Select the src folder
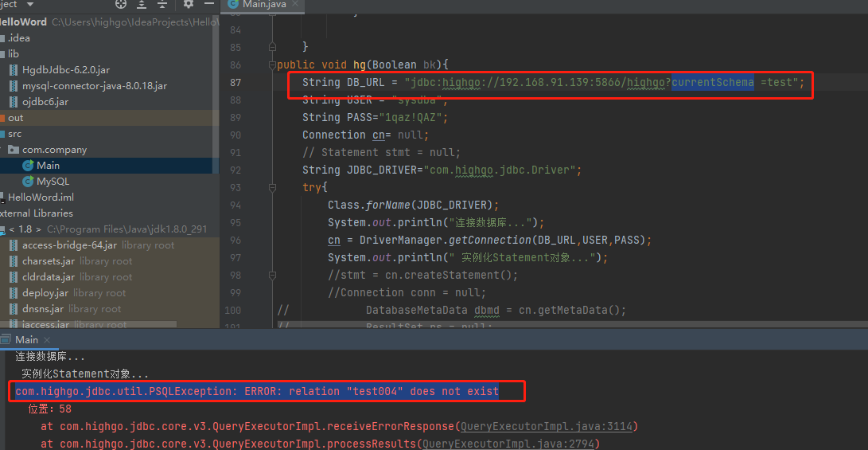This screenshot has height=450, width=868. coord(15,134)
